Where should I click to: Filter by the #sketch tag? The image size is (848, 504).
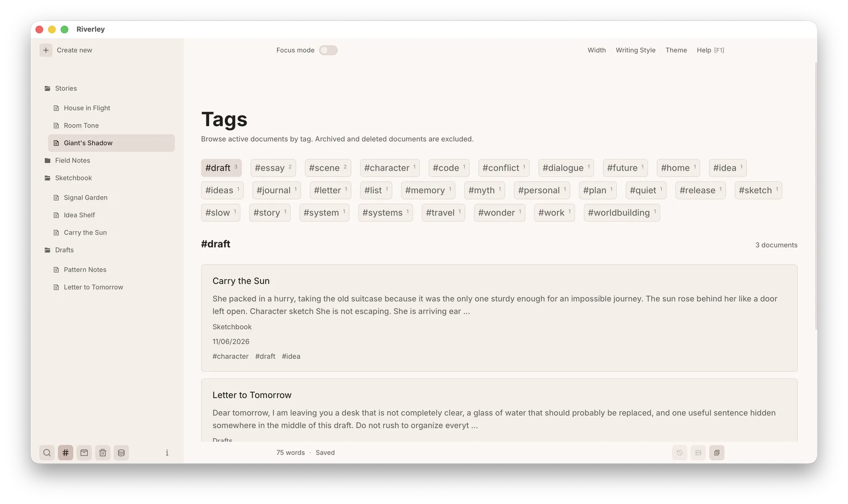coord(758,191)
